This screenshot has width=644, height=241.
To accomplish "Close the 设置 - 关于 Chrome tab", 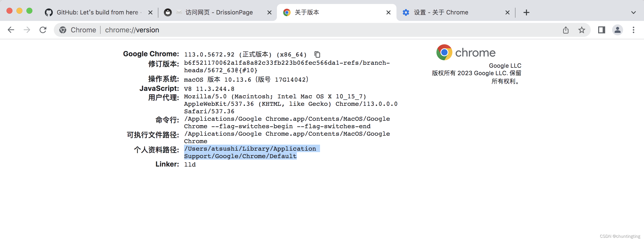I will pyautogui.click(x=508, y=12).
